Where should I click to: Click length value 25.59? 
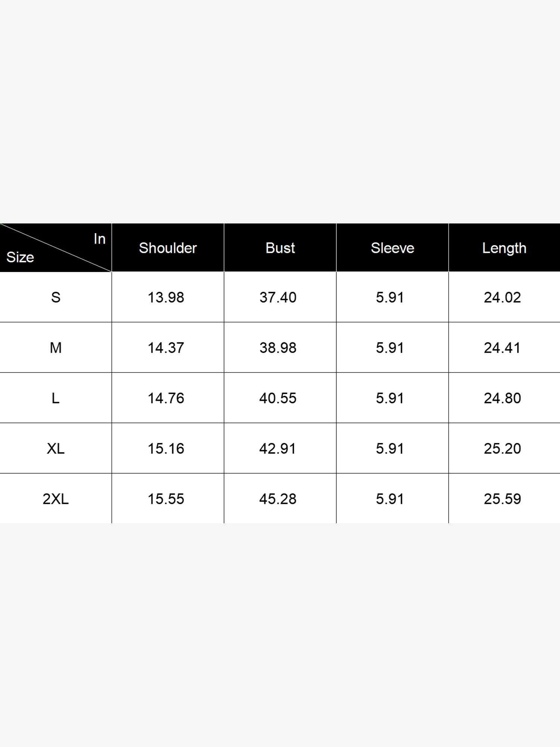coord(502,499)
